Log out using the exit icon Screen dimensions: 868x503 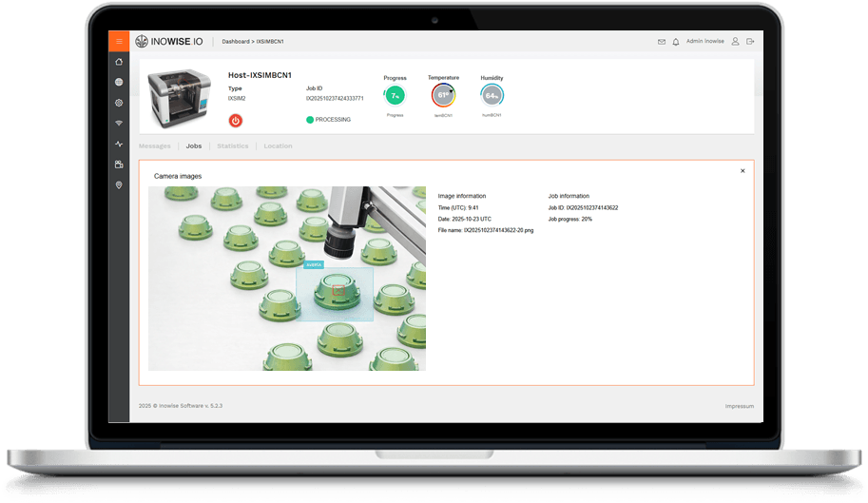pyautogui.click(x=750, y=42)
